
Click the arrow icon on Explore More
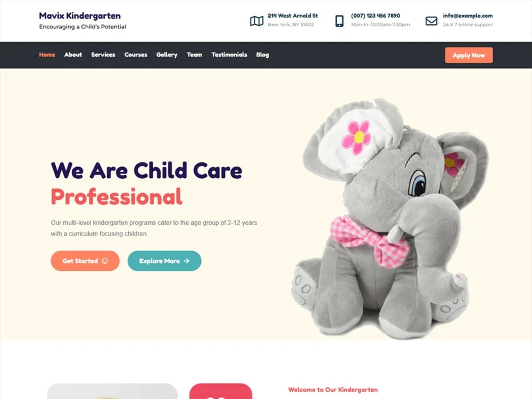click(187, 261)
